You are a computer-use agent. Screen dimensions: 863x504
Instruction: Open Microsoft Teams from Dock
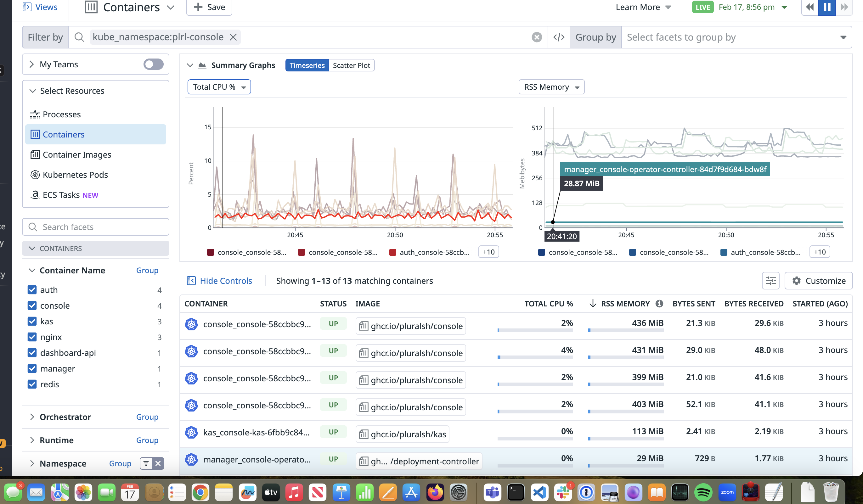coord(492,492)
